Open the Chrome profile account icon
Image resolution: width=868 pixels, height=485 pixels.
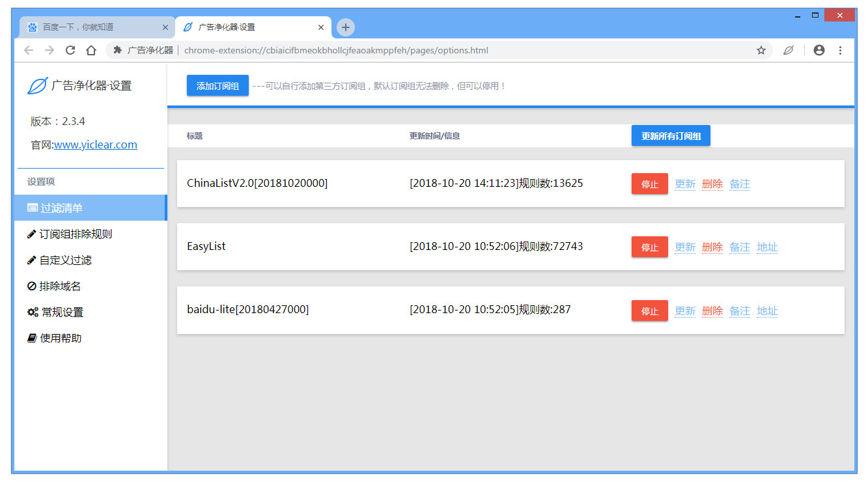point(819,50)
